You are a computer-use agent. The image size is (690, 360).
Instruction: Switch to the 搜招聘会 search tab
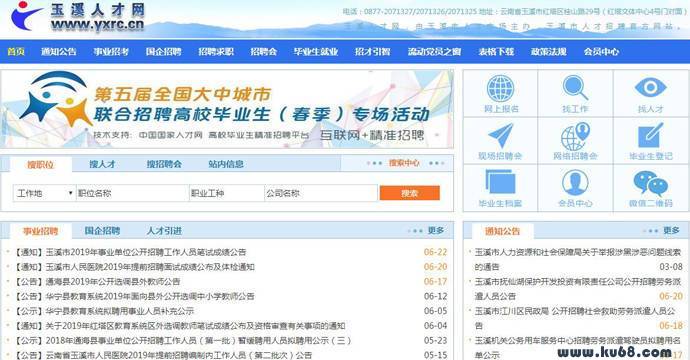point(164,164)
